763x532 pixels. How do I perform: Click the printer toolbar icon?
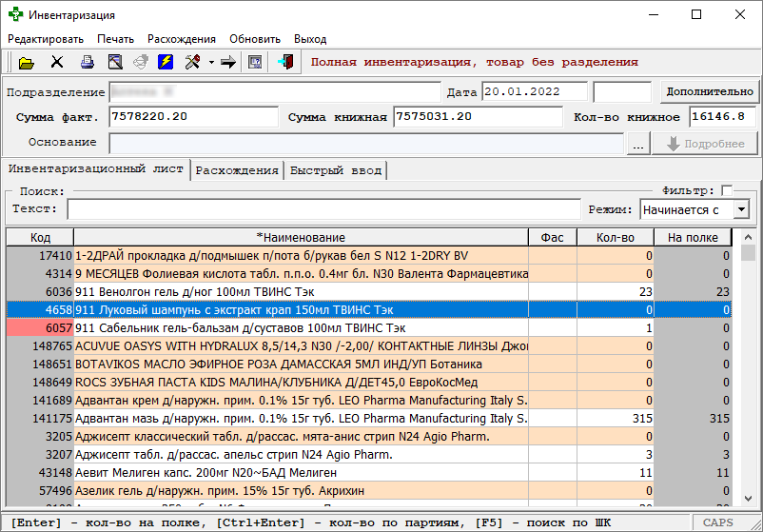88,62
